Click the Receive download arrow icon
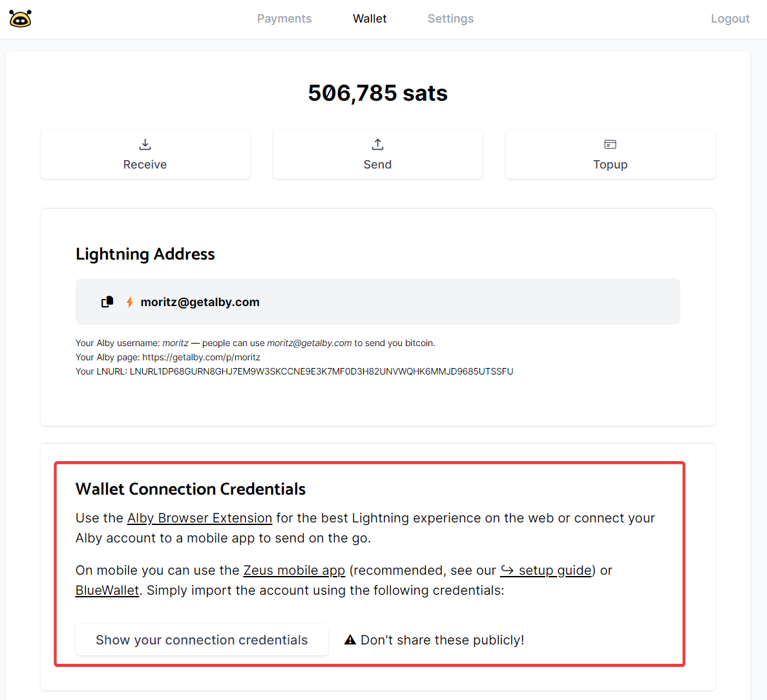767x700 pixels. [x=145, y=144]
